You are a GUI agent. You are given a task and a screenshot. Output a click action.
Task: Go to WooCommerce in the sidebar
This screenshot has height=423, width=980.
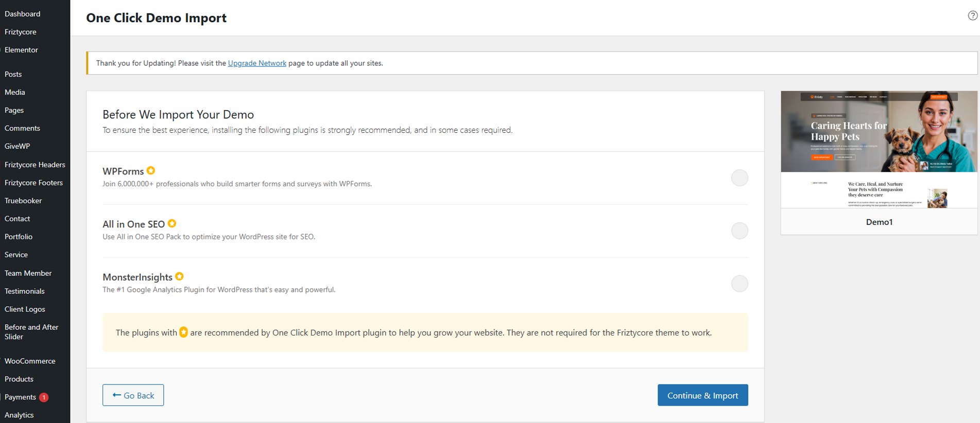click(30, 361)
